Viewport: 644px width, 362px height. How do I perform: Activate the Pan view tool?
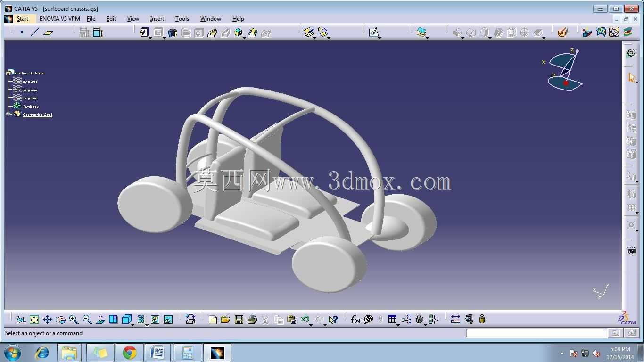(47, 320)
